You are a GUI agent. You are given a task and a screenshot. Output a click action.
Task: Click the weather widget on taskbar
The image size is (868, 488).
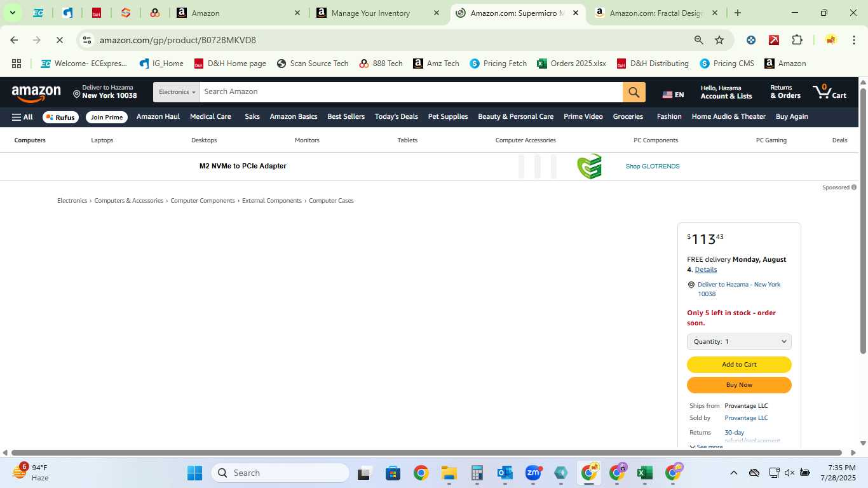point(31,473)
